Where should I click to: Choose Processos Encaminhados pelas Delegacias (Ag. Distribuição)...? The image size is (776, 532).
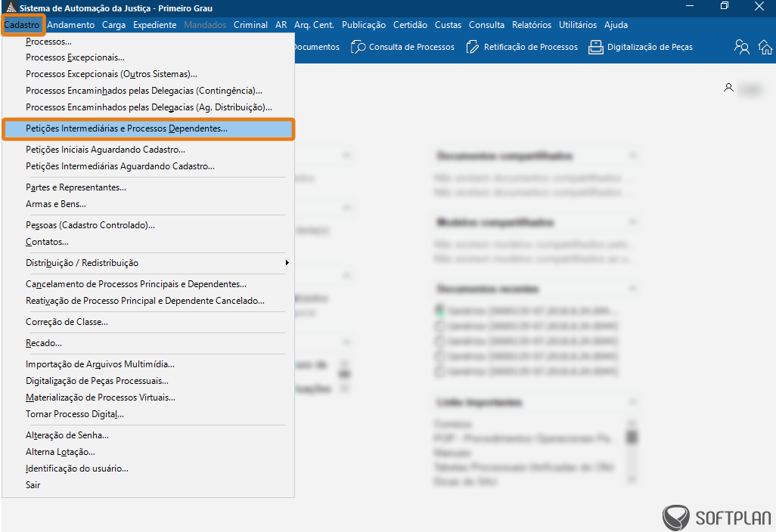148,107
